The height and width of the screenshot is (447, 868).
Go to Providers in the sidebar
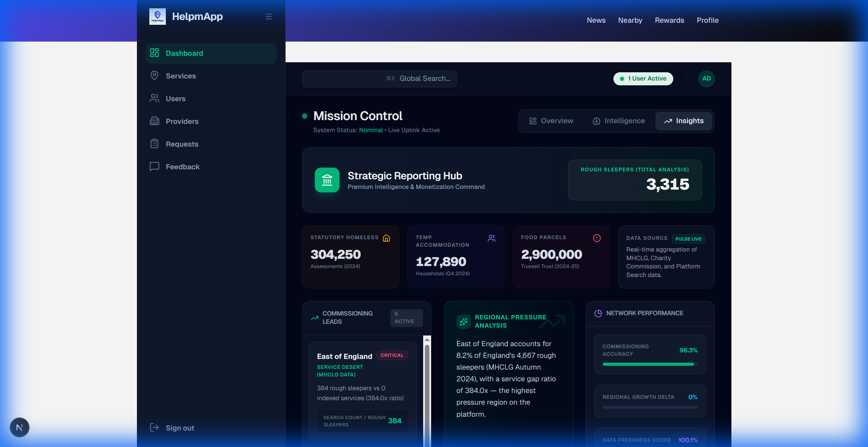tap(182, 121)
